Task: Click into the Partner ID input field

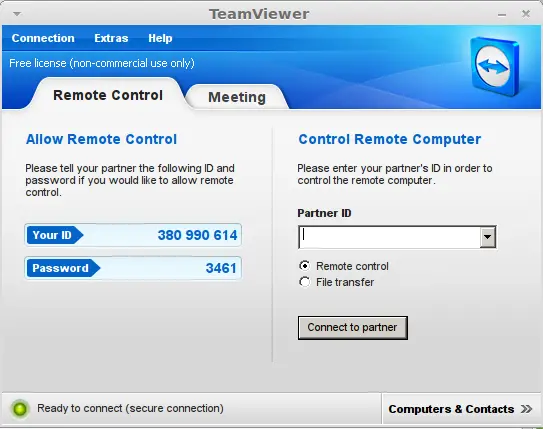Action: (390, 237)
